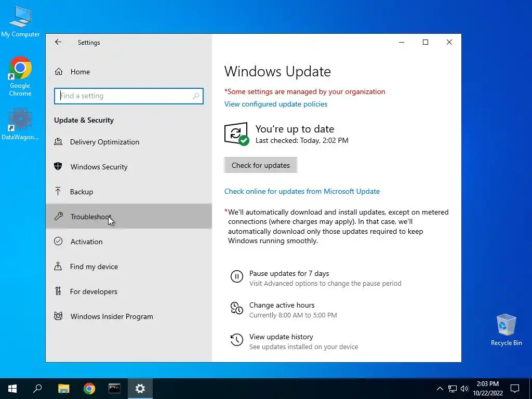Select Google Chrome desktop shortcut
Viewport: 532px width, 399px height.
[x=20, y=76]
